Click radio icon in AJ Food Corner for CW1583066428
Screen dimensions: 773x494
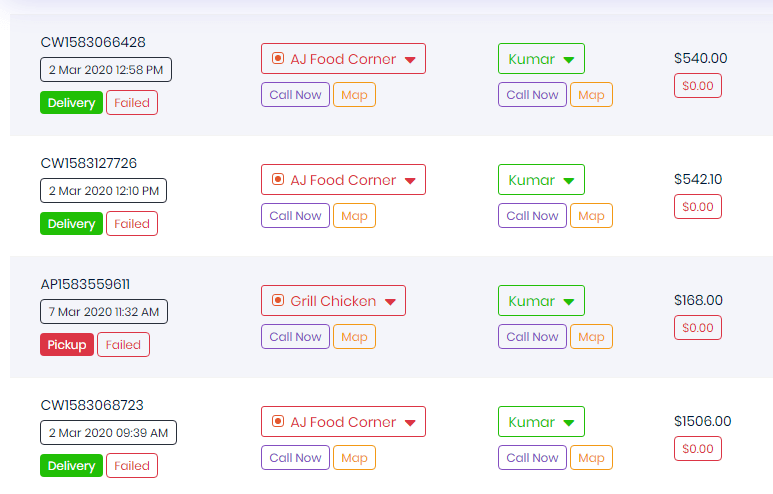tap(278, 58)
